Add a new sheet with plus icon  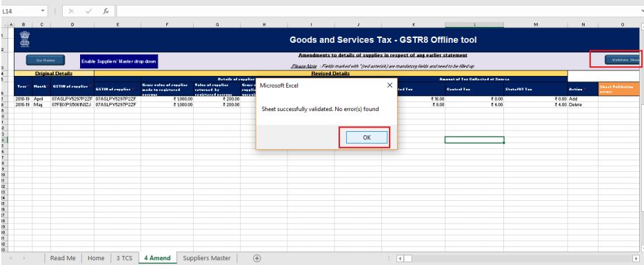pos(256,258)
